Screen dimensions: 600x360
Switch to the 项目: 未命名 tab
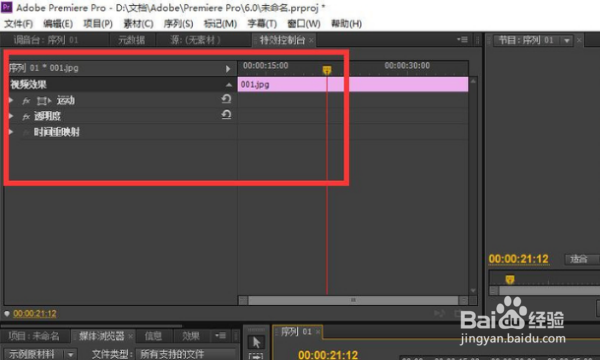coord(34,336)
